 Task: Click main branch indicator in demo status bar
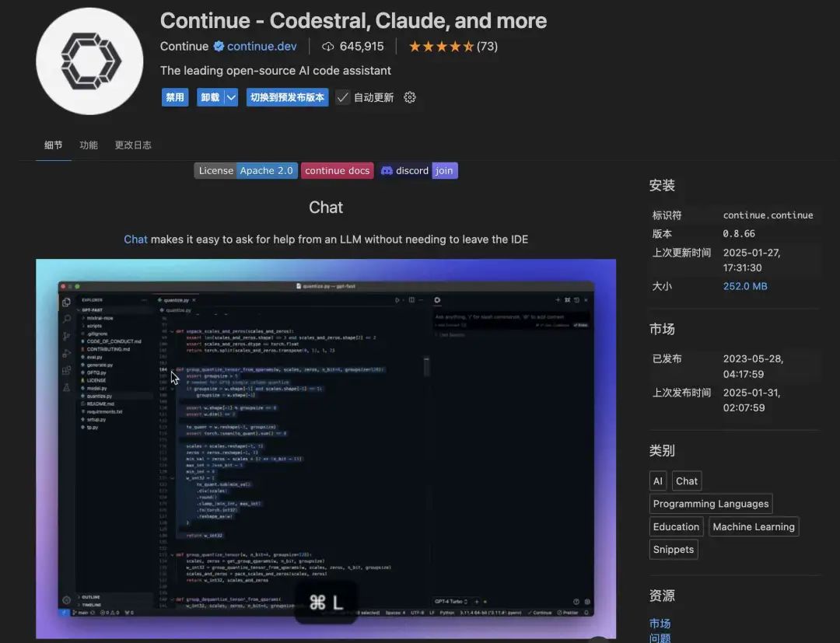[x=83, y=613]
